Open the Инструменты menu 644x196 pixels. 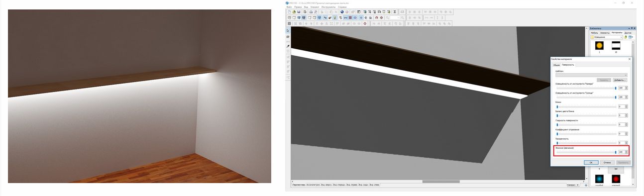328,7
